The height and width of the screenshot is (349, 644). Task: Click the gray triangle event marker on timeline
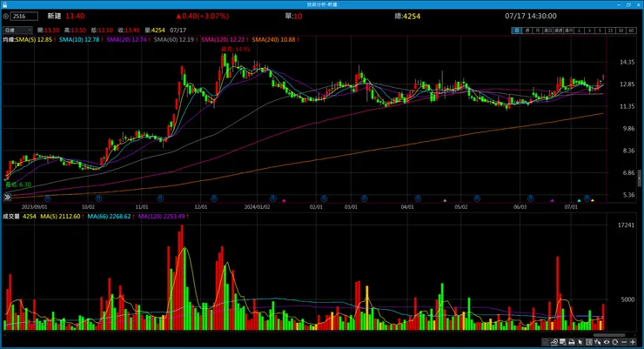pos(445,200)
